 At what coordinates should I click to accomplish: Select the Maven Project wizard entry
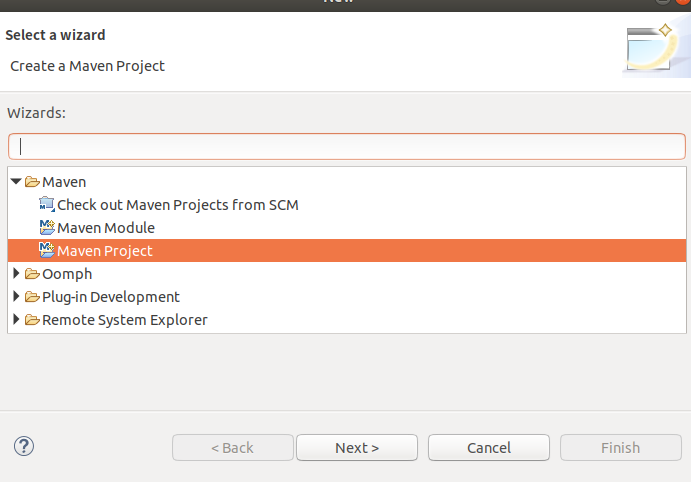[105, 251]
